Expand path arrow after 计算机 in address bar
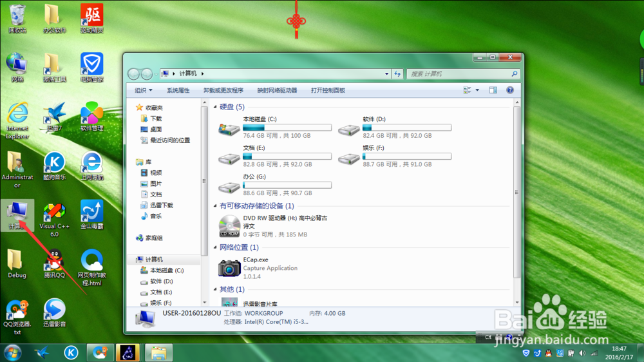Image resolution: width=644 pixels, height=362 pixels. [x=202, y=73]
